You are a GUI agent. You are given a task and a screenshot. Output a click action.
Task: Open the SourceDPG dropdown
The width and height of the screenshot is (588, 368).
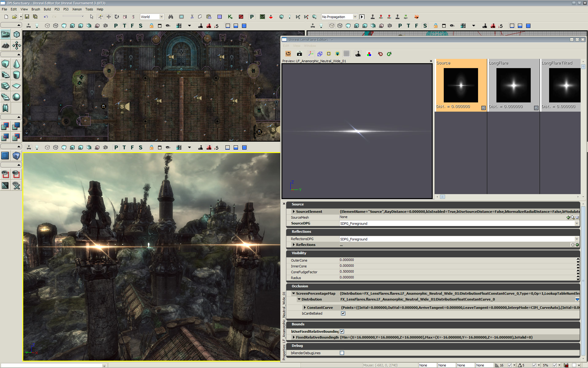point(577,224)
